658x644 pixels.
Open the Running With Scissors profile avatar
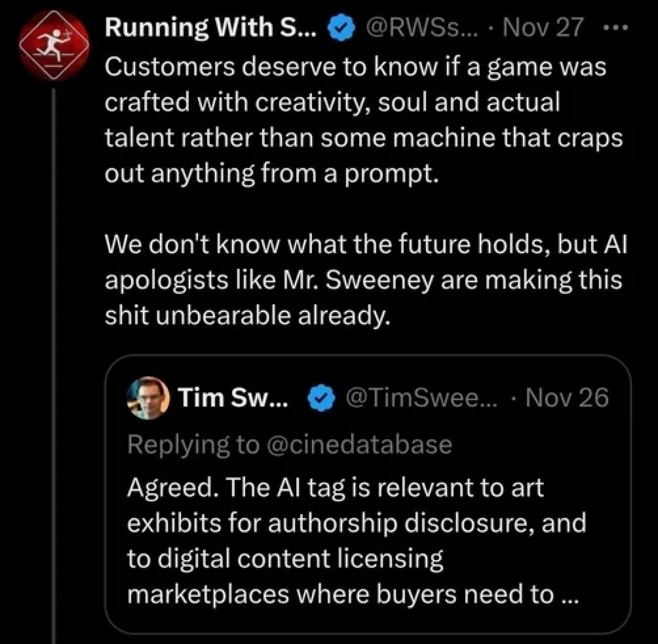pyautogui.click(x=54, y=45)
